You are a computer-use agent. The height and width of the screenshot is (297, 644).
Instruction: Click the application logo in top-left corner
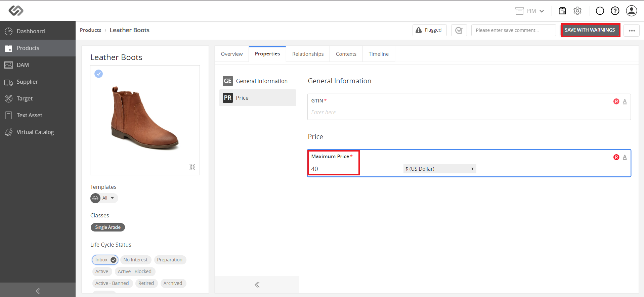pyautogui.click(x=16, y=11)
